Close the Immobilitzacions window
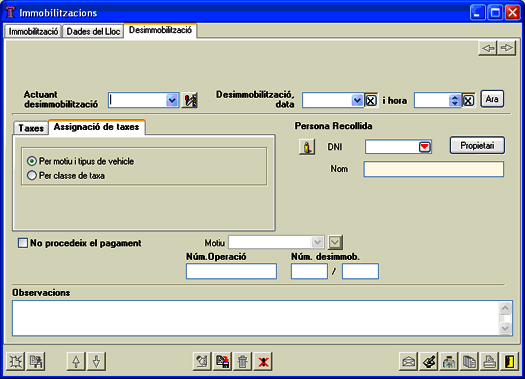 pyautogui.click(x=513, y=13)
